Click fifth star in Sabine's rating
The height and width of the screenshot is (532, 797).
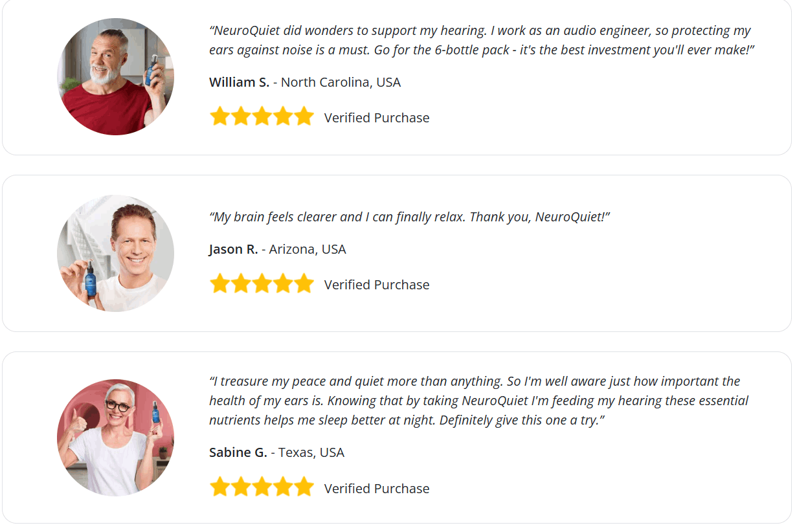coord(304,488)
